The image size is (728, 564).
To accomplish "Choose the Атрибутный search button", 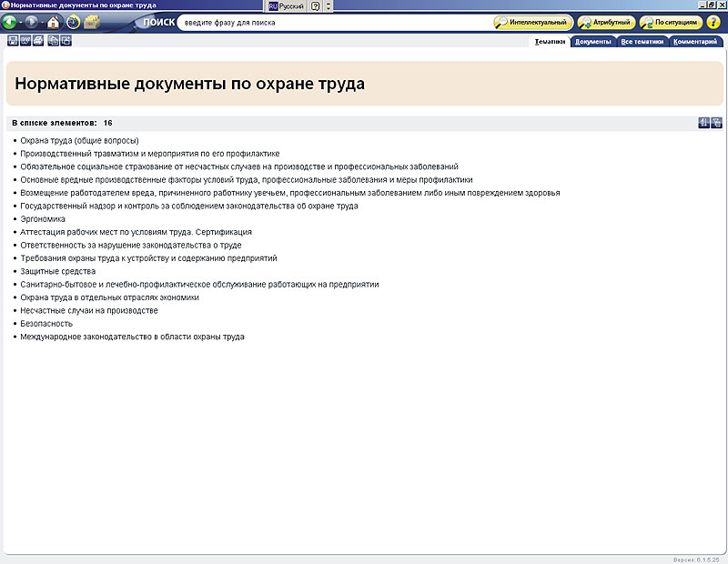I will click(x=605, y=22).
